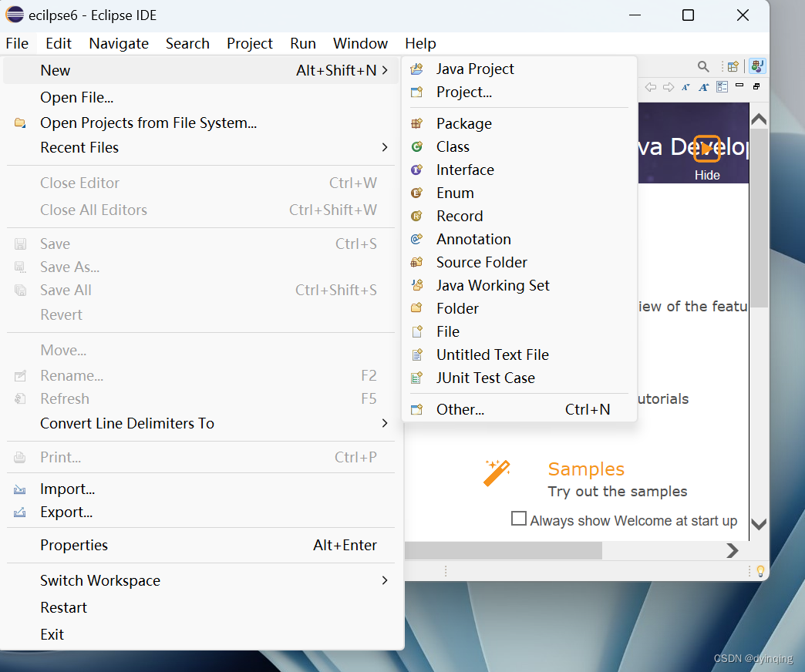
Task: Create an Untitled Text File
Action: 519,354
